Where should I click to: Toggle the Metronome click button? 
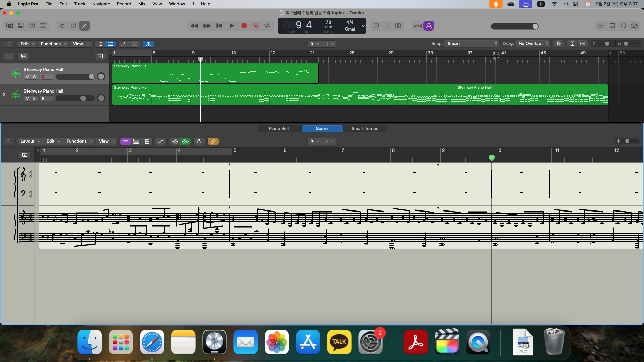coord(429,26)
